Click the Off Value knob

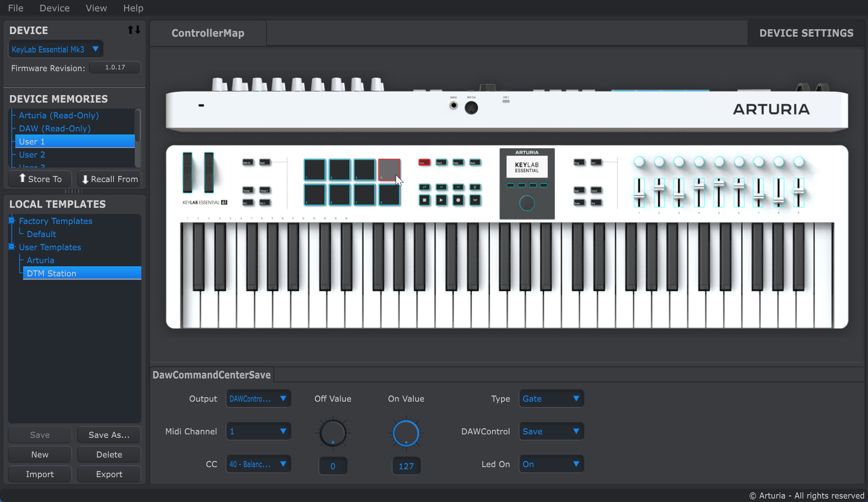[x=333, y=433]
